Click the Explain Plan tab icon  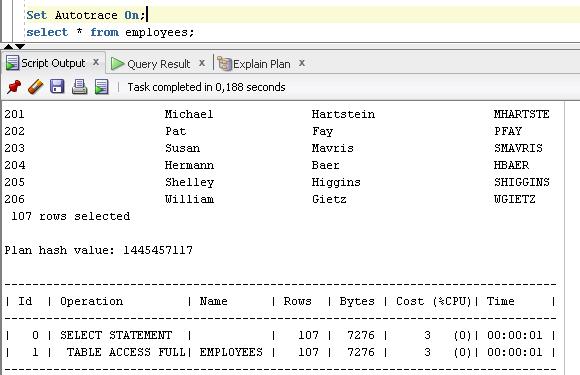[x=224, y=64]
